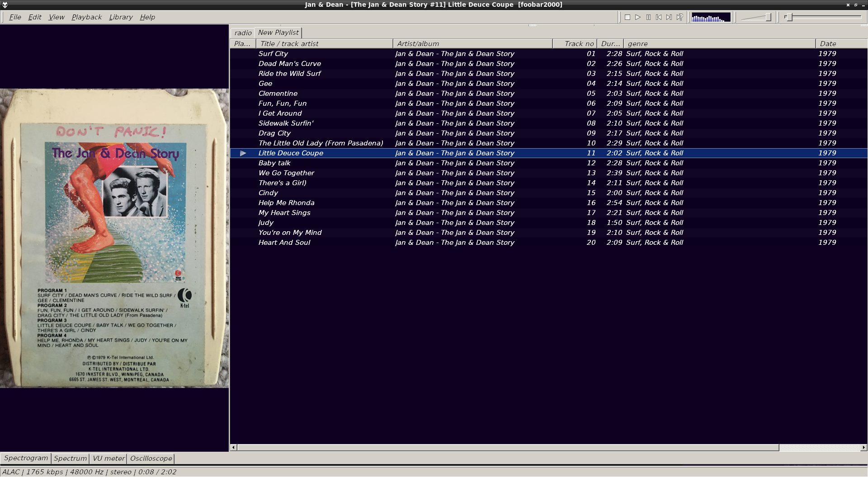Screen dimensions: 868x477
Task: Switch to the Spectrum tab
Action: (70, 458)
